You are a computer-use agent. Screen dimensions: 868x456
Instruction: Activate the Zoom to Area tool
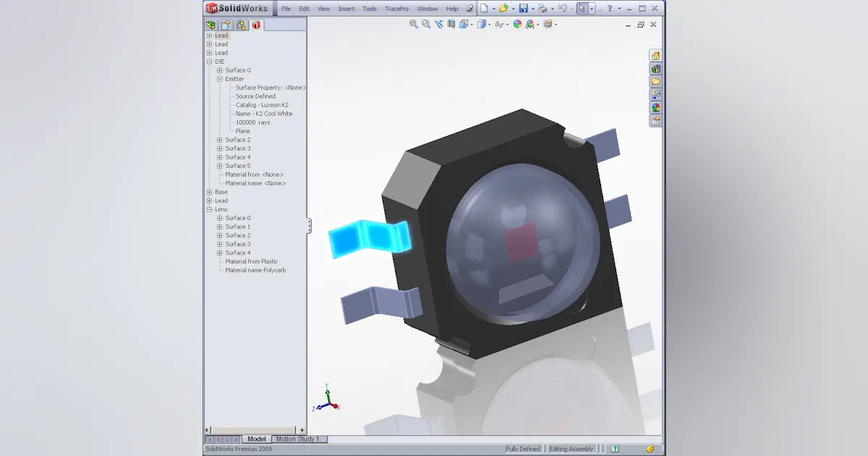tap(425, 24)
